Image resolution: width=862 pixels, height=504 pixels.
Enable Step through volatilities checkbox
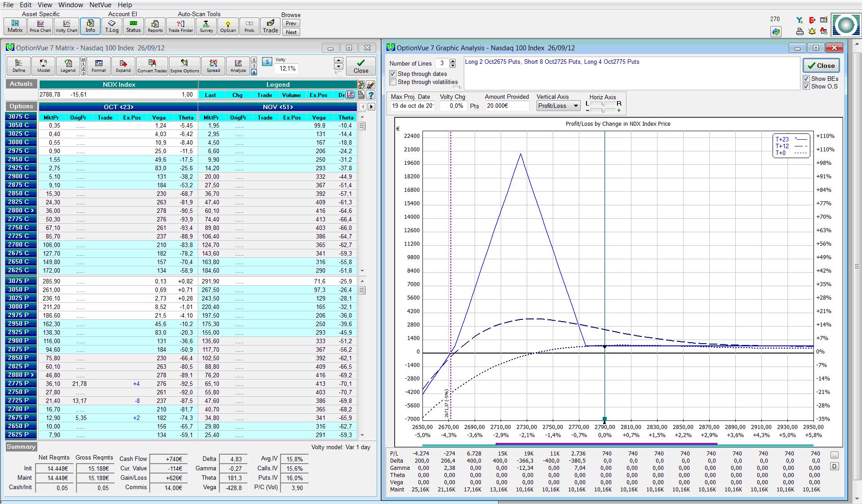(x=393, y=82)
